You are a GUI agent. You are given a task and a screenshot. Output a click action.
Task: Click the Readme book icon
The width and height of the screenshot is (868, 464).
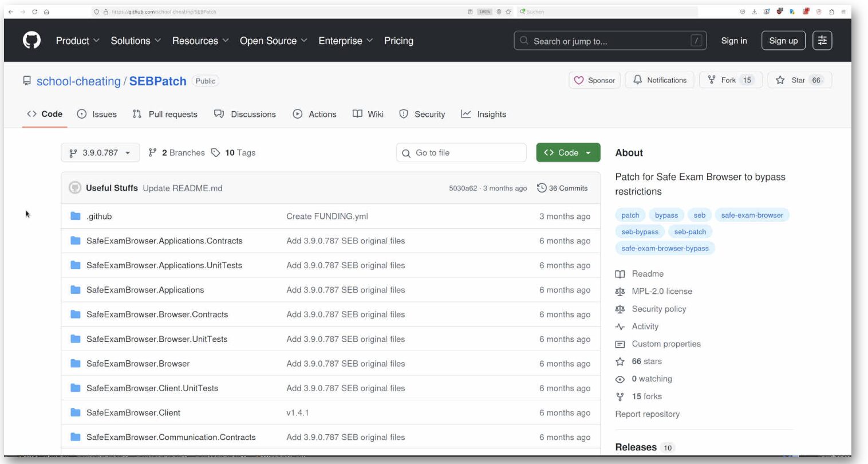tap(620, 274)
